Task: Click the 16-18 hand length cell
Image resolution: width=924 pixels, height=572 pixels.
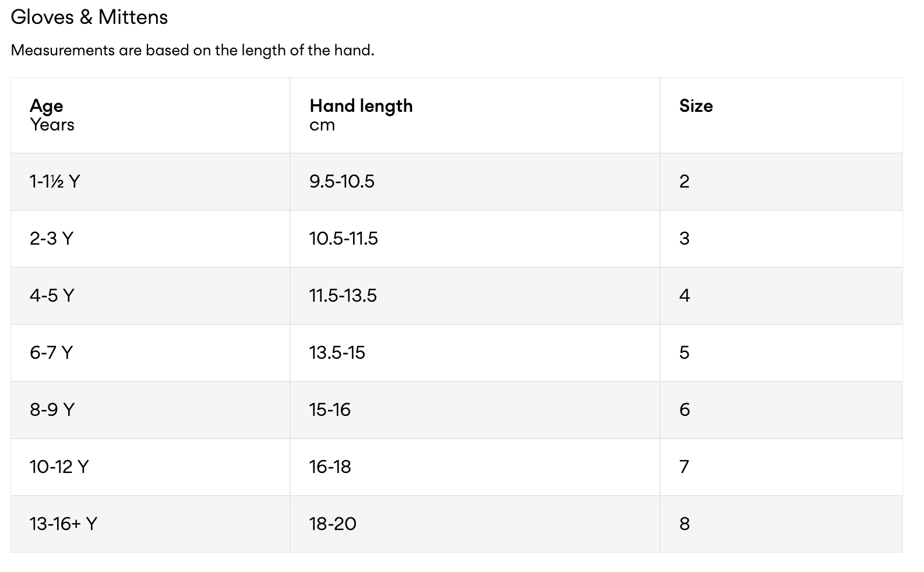Action: click(475, 467)
